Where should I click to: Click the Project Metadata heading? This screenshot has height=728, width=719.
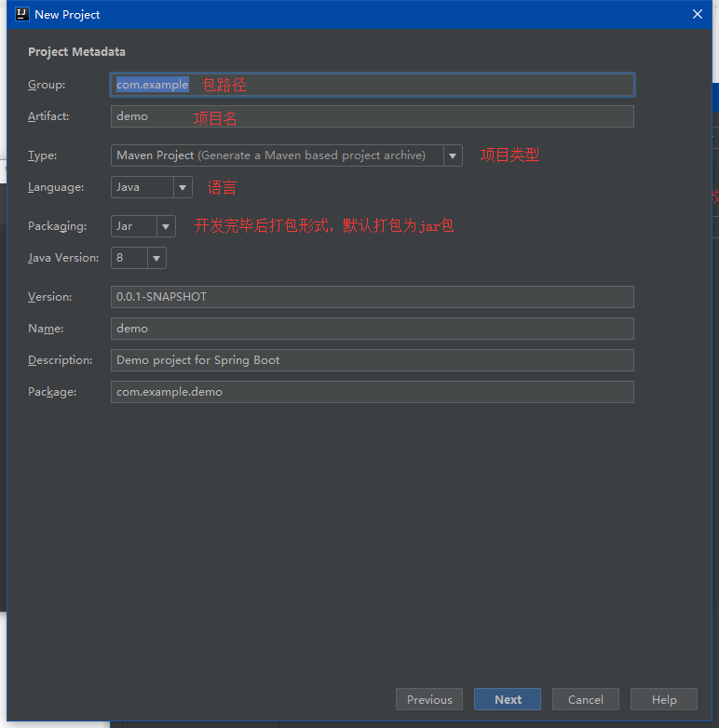(76, 51)
